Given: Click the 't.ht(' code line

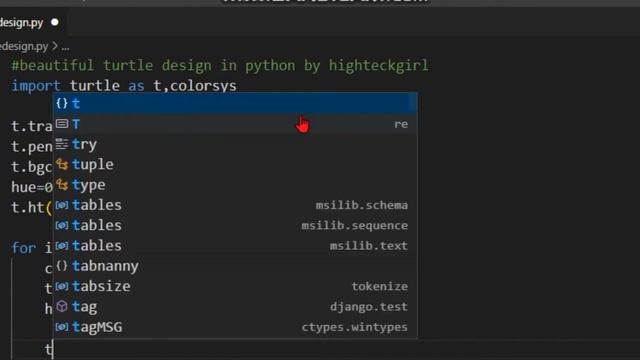Looking at the screenshot, I should point(32,207).
